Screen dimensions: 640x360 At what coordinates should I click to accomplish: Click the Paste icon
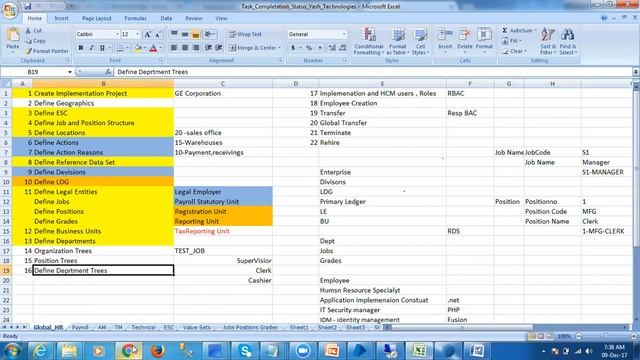pos(13,35)
